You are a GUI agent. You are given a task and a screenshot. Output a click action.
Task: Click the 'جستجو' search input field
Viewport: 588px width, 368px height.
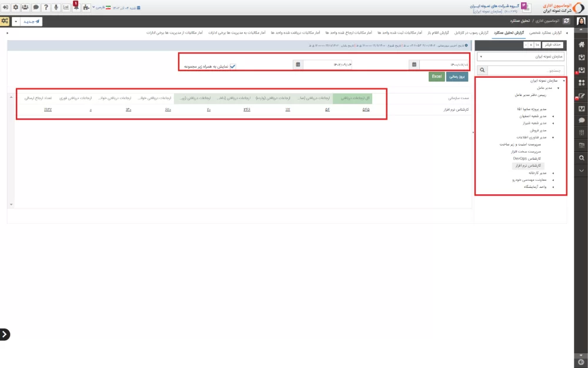pos(516,70)
